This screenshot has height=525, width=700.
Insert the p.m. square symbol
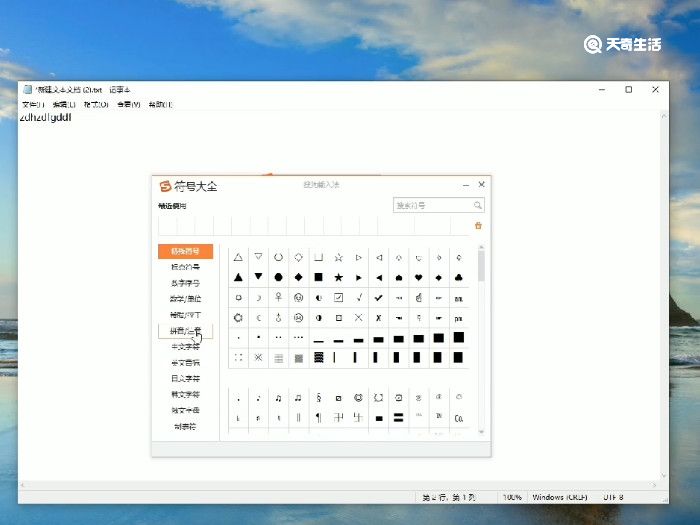[458, 318]
